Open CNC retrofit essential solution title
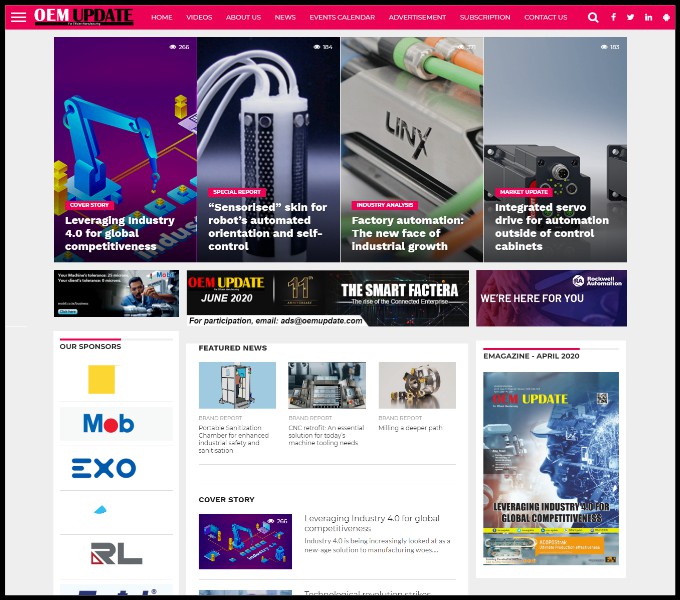The width and height of the screenshot is (680, 600). [326, 435]
